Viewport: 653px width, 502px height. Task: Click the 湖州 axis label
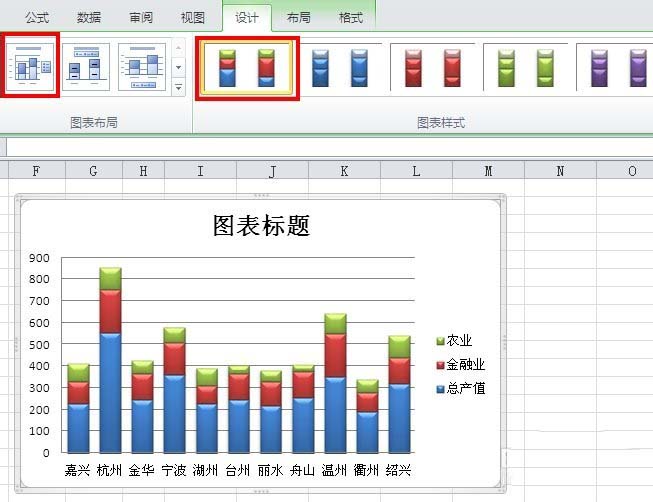(x=206, y=470)
